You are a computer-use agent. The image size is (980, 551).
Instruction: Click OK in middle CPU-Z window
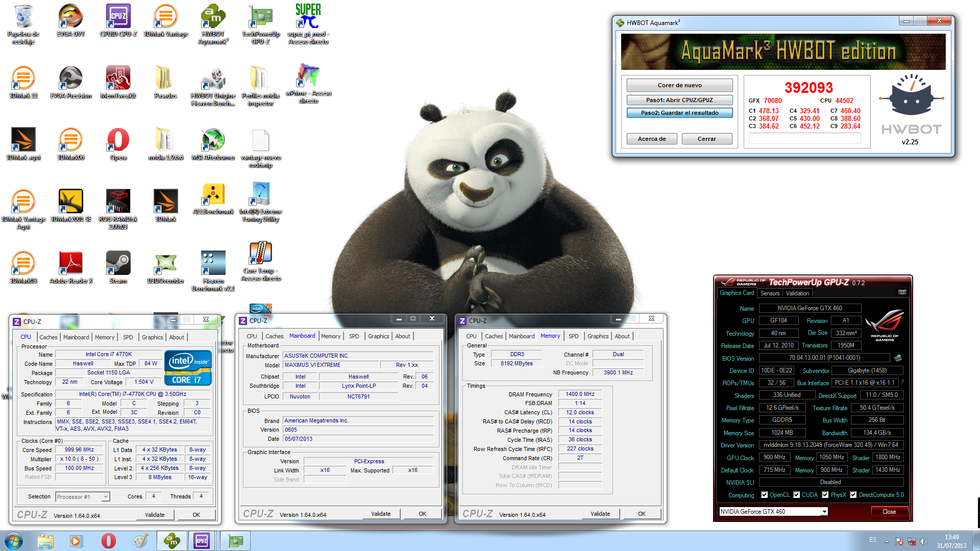[x=422, y=514]
